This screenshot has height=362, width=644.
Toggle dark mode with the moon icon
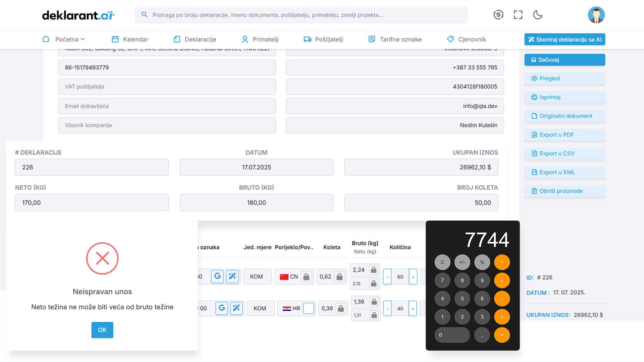[538, 15]
